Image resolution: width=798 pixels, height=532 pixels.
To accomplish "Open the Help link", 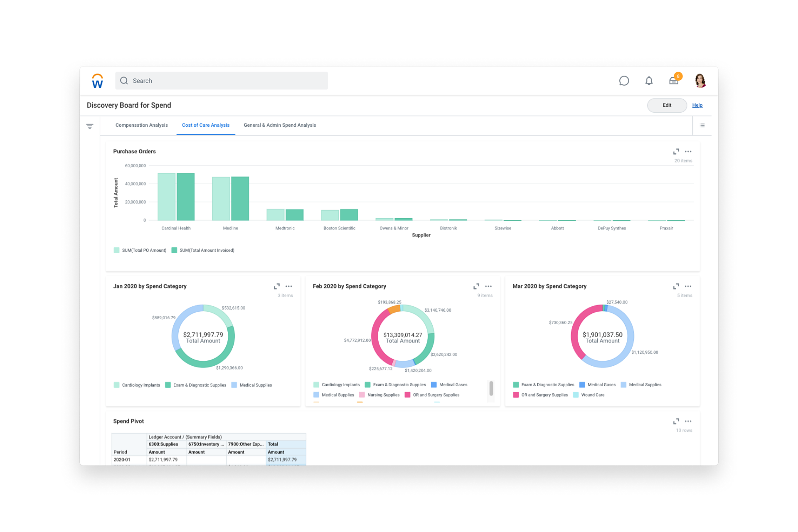I will tap(697, 105).
